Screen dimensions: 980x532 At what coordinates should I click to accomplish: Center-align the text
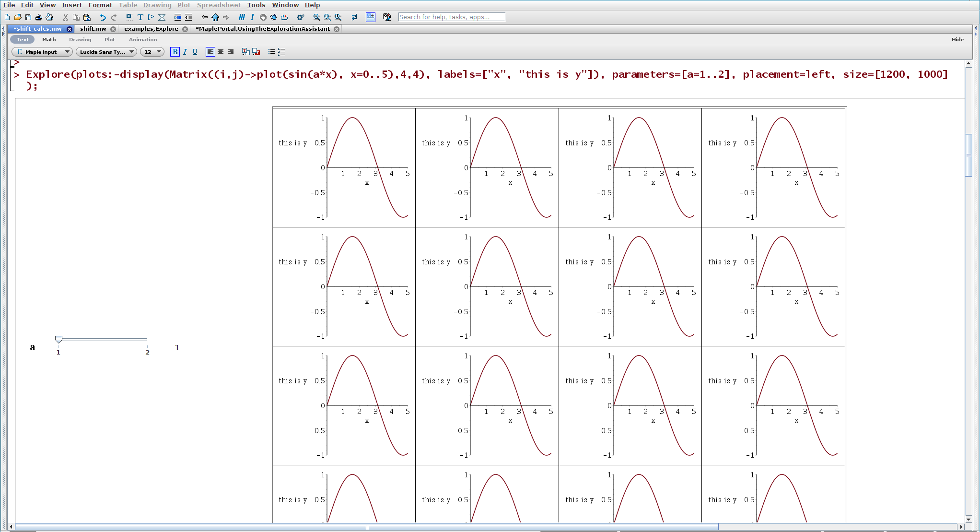point(221,52)
